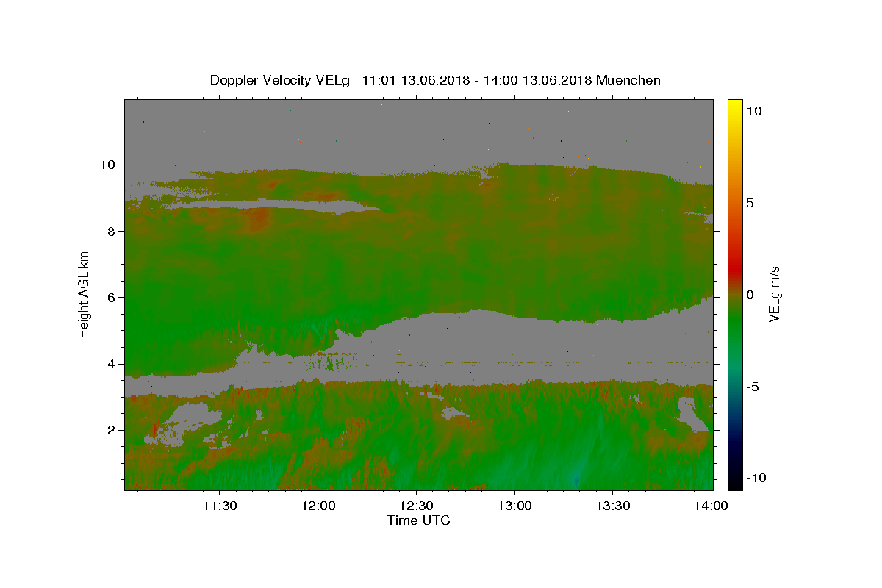Viewport: 882px width, 588px height.
Task: Click the colorbar label '0'
Action: (x=750, y=295)
